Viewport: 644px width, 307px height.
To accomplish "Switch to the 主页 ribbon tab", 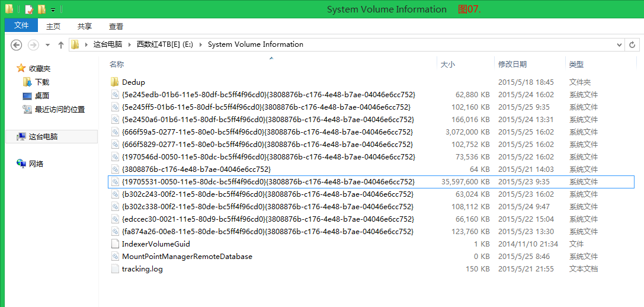I will click(53, 26).
